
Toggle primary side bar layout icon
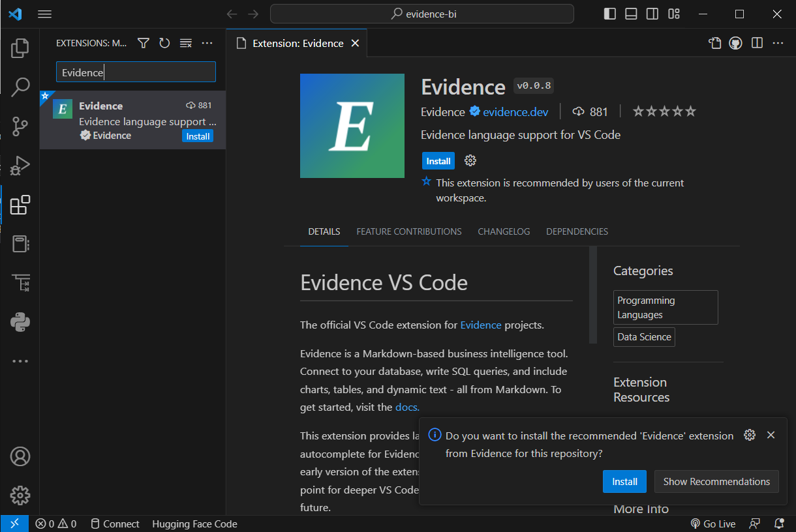[x=610, y=14]
